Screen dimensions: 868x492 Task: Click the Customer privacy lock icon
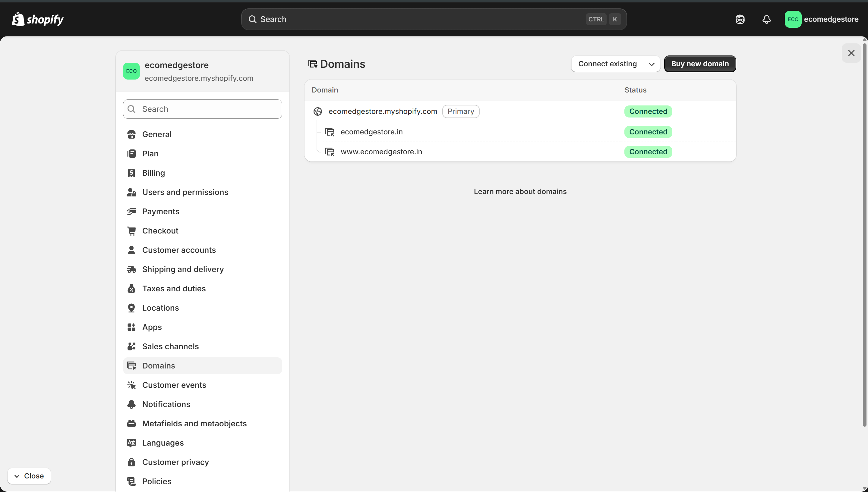point(131,462)
